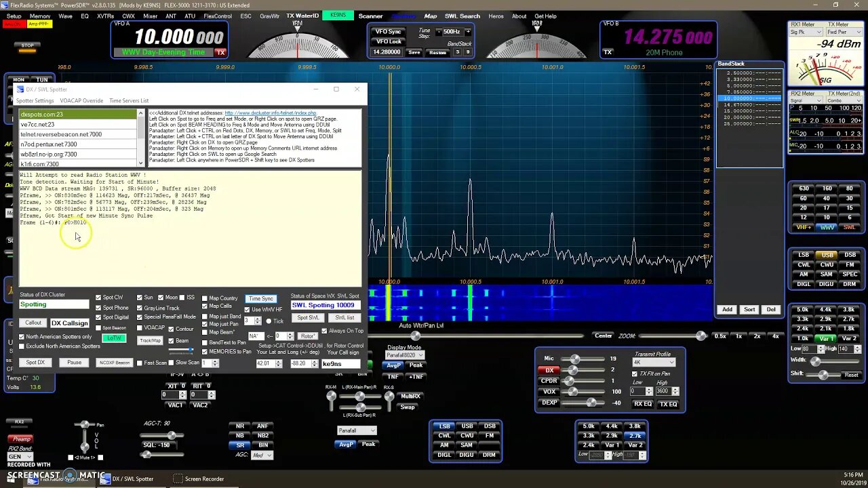Edit the call sign field ke9ns
This screenshot has height=488, width=868.
pyautogui.click(x=340, y=364)
